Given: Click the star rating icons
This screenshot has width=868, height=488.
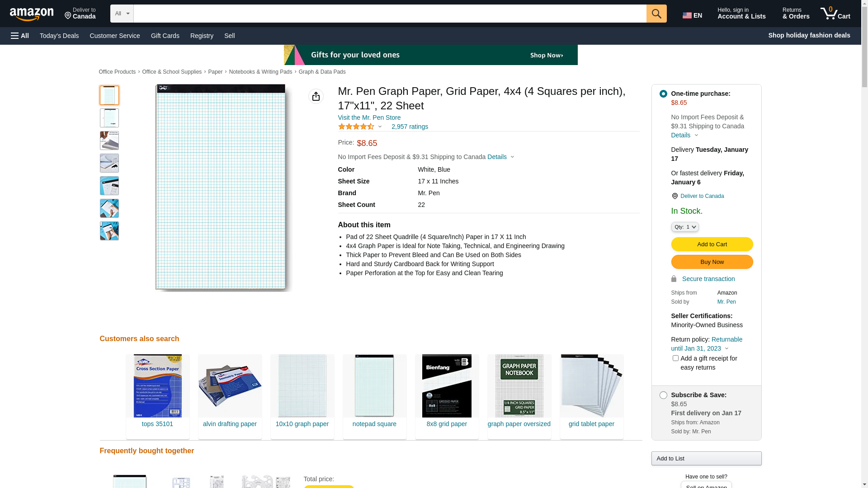Looking at the screenshot, I should tap(356, 127).
